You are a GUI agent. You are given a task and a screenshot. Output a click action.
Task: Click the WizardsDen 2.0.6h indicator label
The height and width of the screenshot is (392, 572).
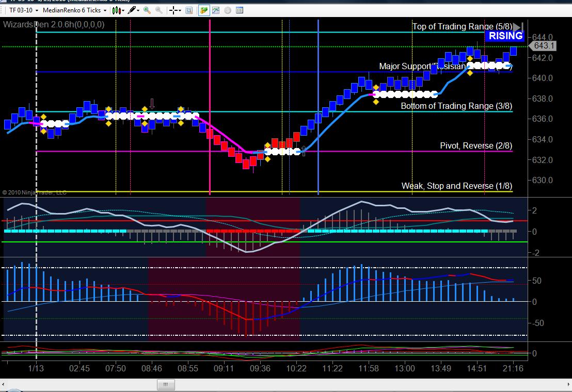(54, 24)
